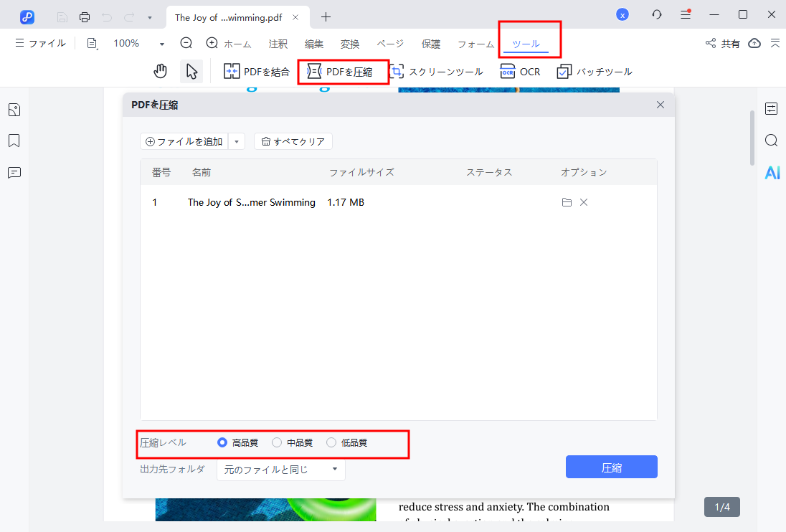Select the hand tool in toolbar
Viewport: 786px width, 532px height.
pos(160,71)
